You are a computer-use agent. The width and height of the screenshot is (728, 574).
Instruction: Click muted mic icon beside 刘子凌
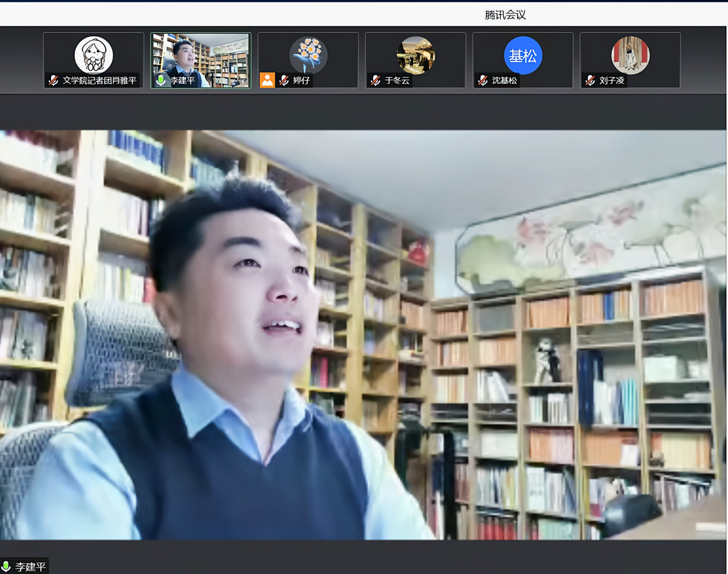point(590,80)
